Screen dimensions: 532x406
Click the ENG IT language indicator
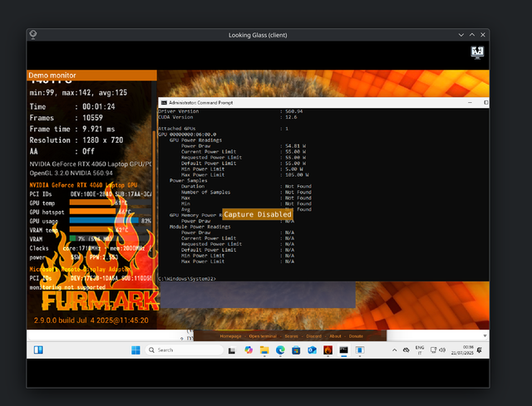point(420,350)
